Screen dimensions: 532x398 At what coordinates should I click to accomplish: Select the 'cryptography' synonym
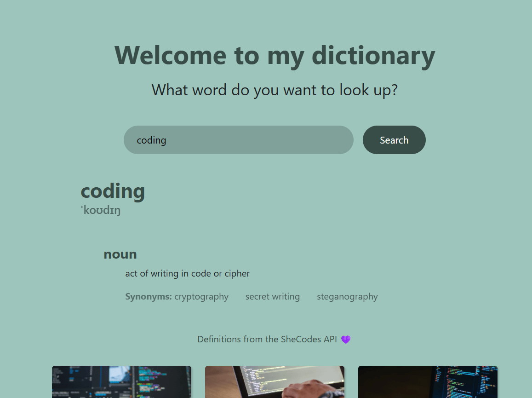pyautogui.click(x=201, y=297)
